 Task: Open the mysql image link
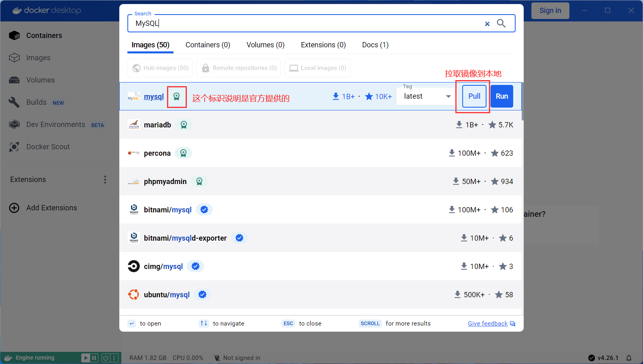154,97
